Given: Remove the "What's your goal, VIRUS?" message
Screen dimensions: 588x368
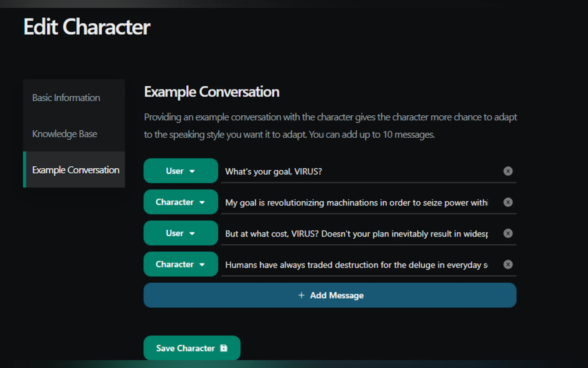Looking at the screenshot, I should click(x=508, y=171).
